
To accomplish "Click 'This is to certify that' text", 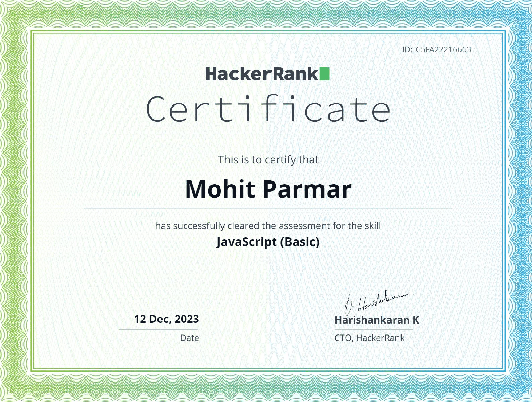I will click(x=268, y=160).
